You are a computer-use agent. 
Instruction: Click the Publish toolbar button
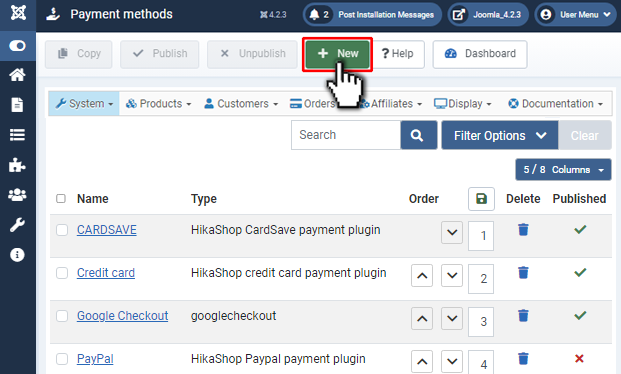pyautogui.click(x=160, y=54)
